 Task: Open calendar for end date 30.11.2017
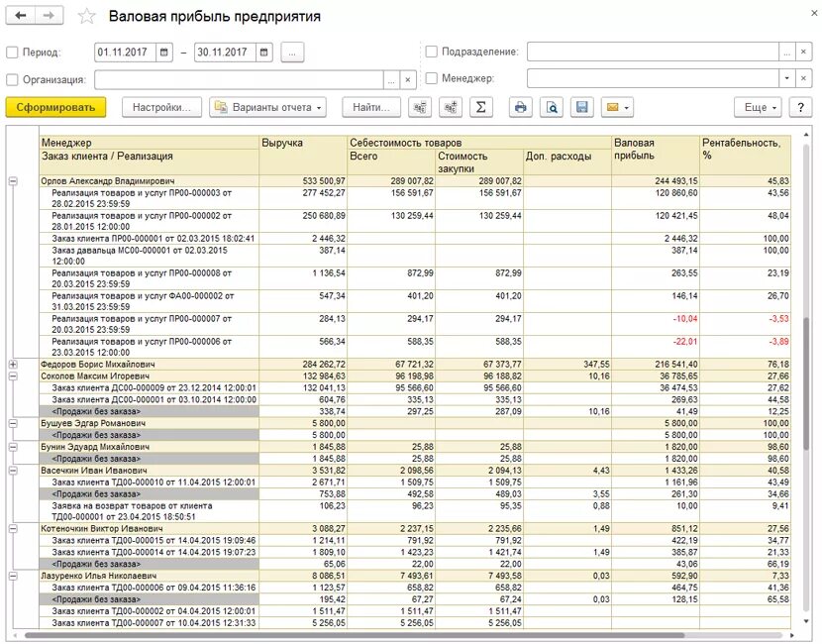[263, 52]
